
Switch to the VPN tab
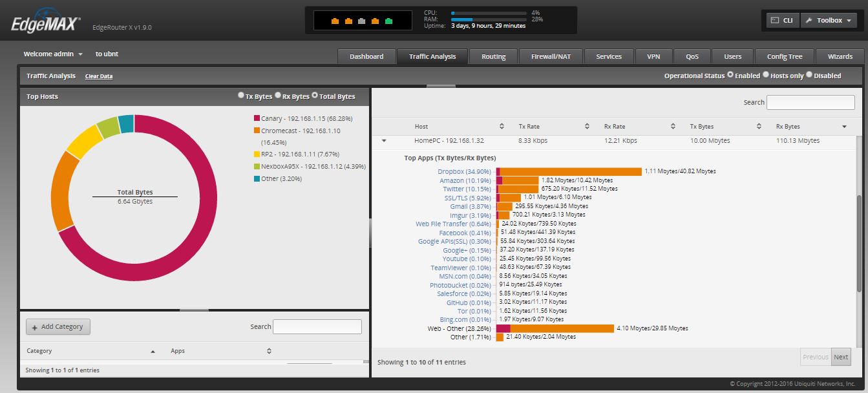coord(653,57)
